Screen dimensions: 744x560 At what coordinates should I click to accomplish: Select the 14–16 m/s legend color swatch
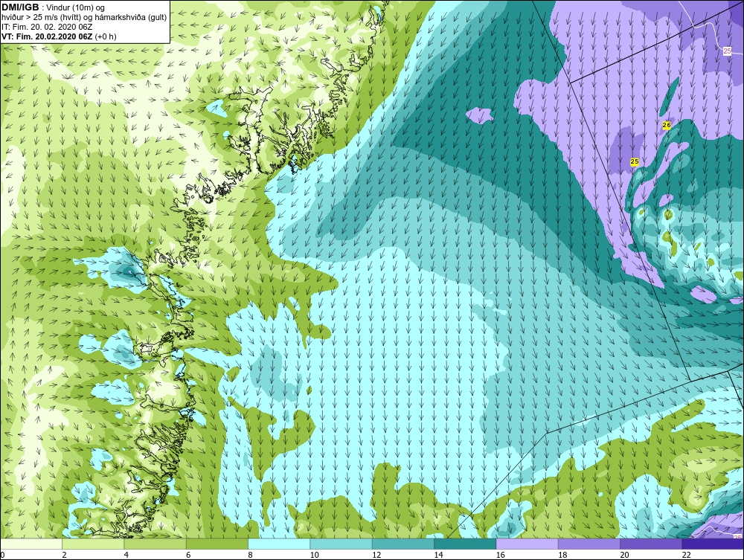click(465, 544)
